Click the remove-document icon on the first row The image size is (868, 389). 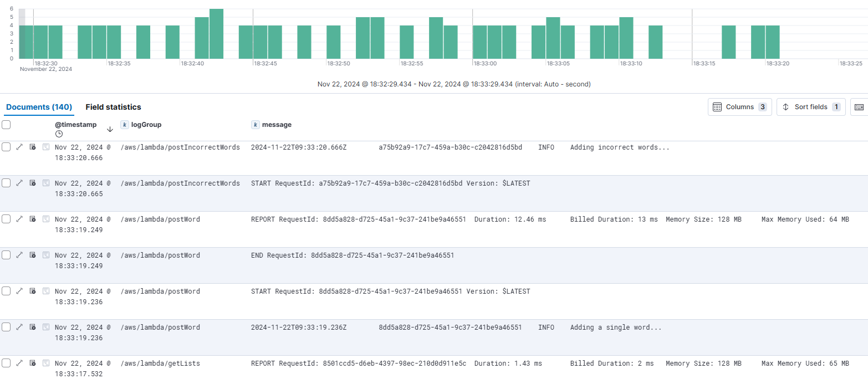[x=33, y=147]
